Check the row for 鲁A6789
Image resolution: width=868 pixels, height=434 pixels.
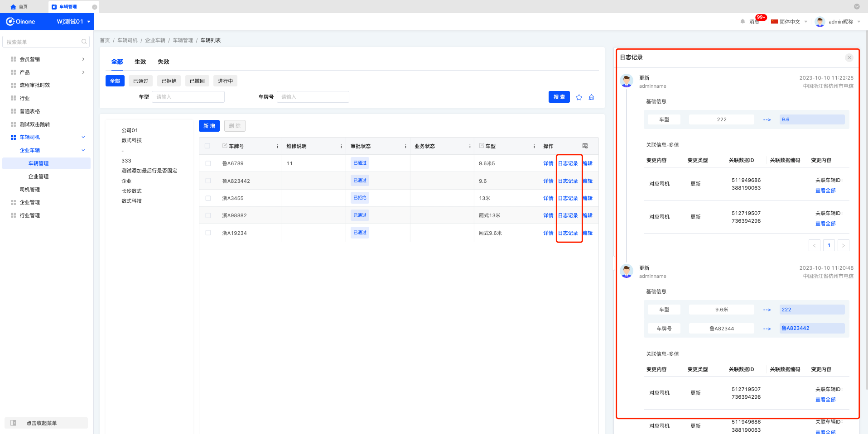pyautogui.click(x=208, y=163)
